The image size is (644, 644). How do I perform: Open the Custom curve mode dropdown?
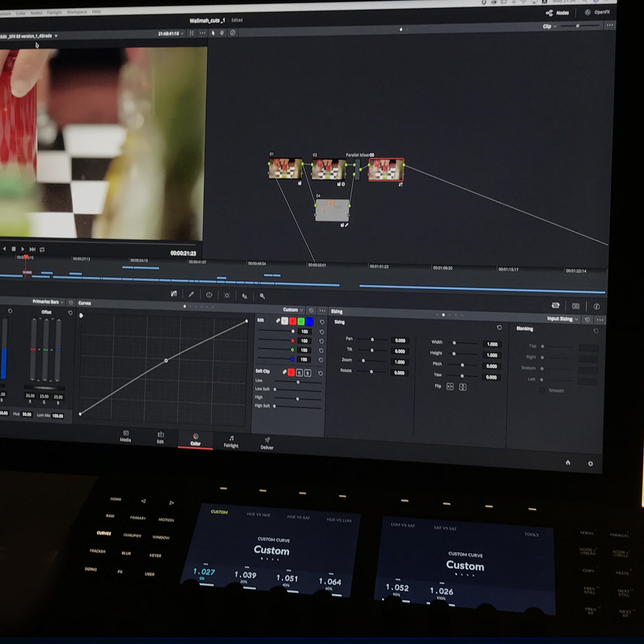pos(293,309)
